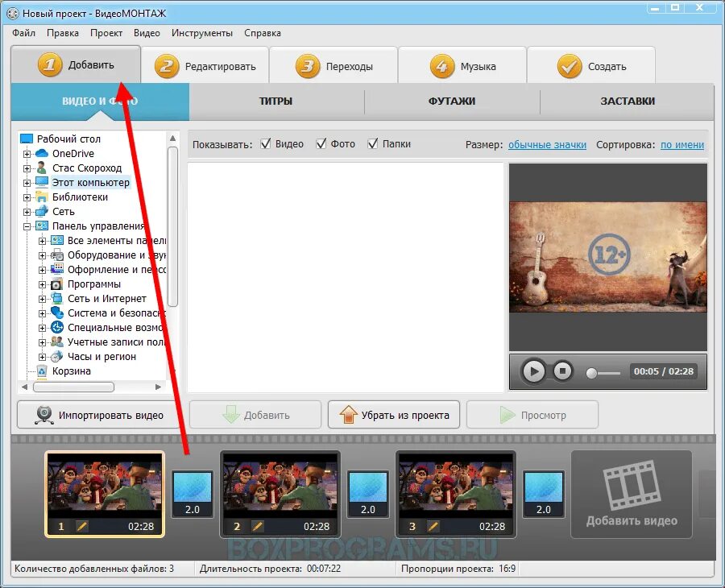Click the Импортировать видео button

tap(99, 415)
